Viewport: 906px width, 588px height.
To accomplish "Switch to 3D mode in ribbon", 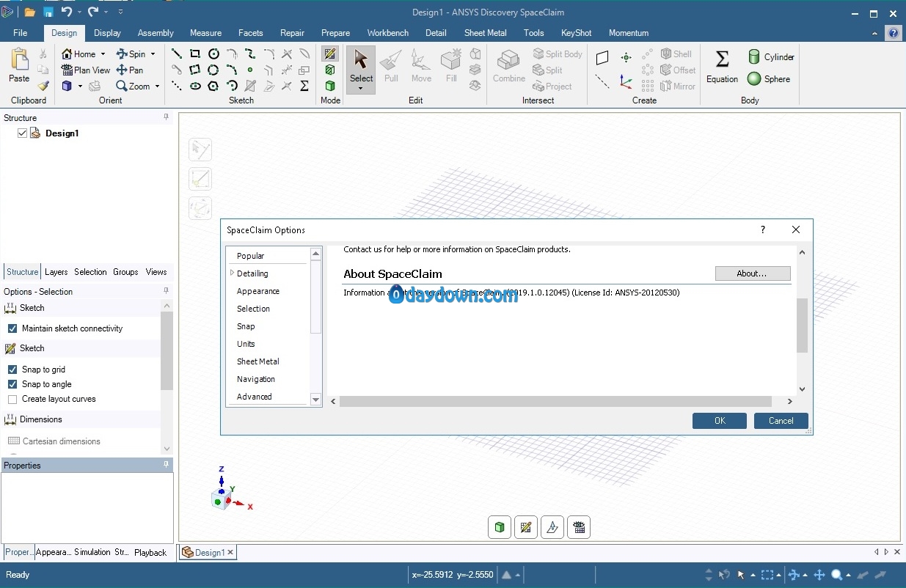I will tap(330, 86).
